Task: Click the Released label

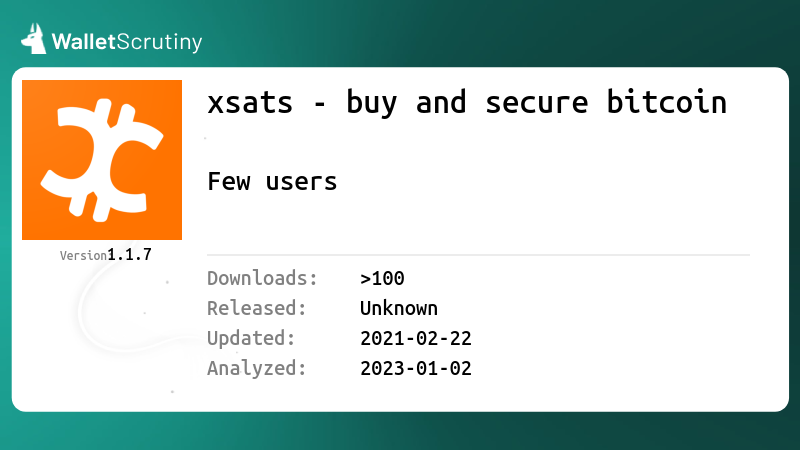Action: pos(257,308)
